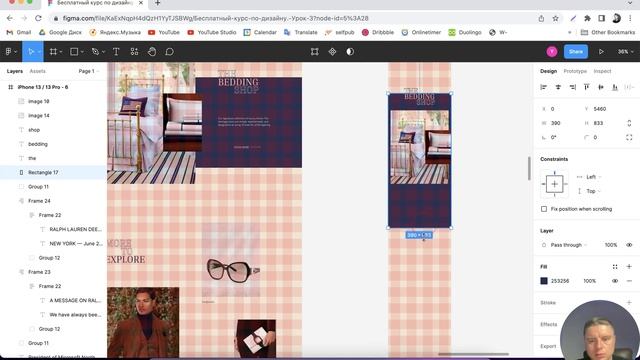Viewport: 640px width, 360px height.
Task: Open the YouTube Studio bookmark
Action: 212,32
